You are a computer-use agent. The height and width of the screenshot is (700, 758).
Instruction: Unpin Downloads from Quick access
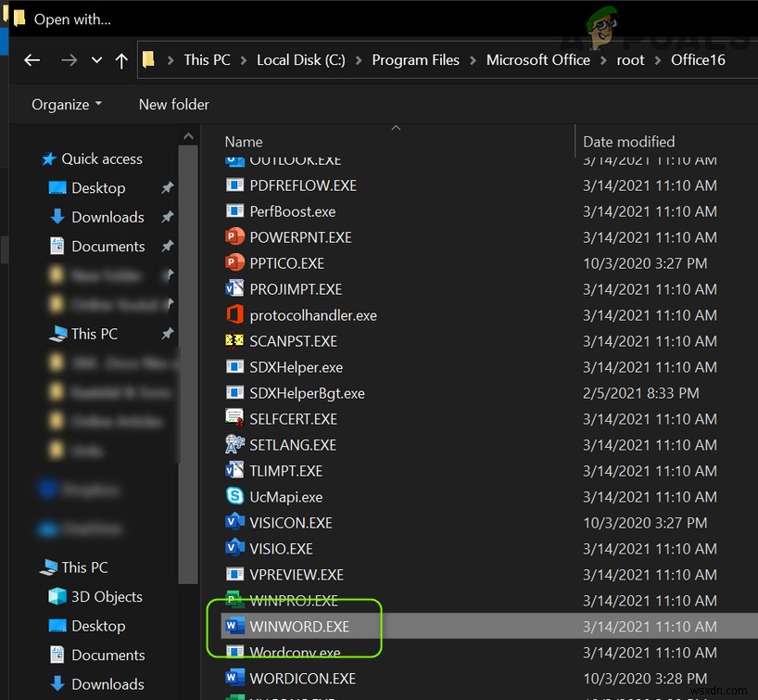[x=167, y=217]
